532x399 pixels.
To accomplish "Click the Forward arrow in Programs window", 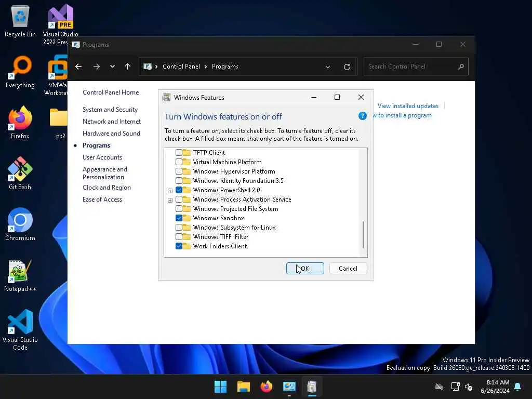I will pos(97,66).
